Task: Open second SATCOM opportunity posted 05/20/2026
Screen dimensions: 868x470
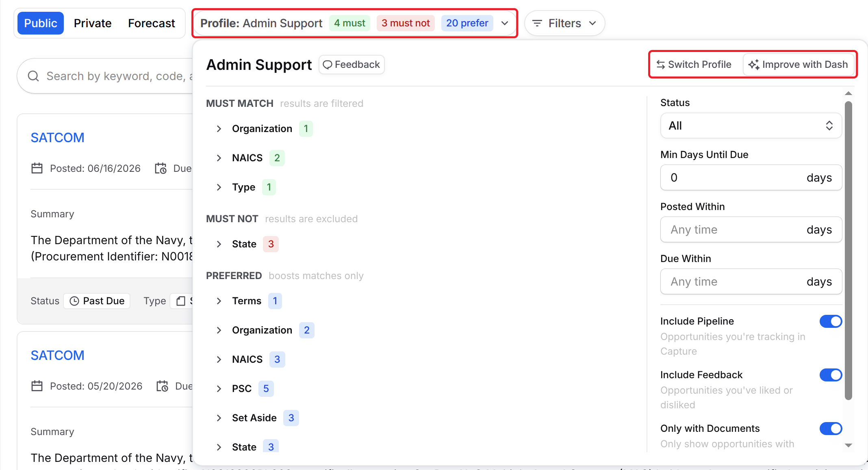Action: (58, 355)
